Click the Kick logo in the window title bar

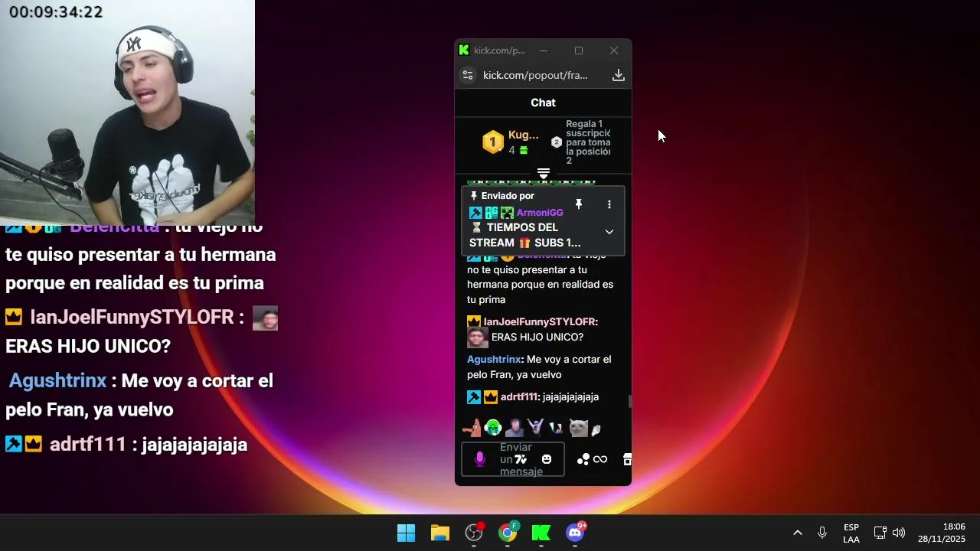(x=464, y=51)
